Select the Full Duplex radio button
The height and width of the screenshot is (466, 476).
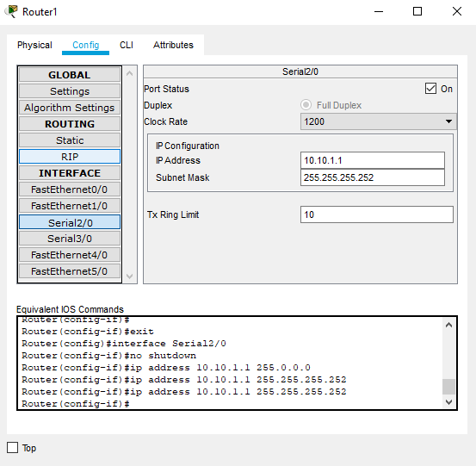306,105
